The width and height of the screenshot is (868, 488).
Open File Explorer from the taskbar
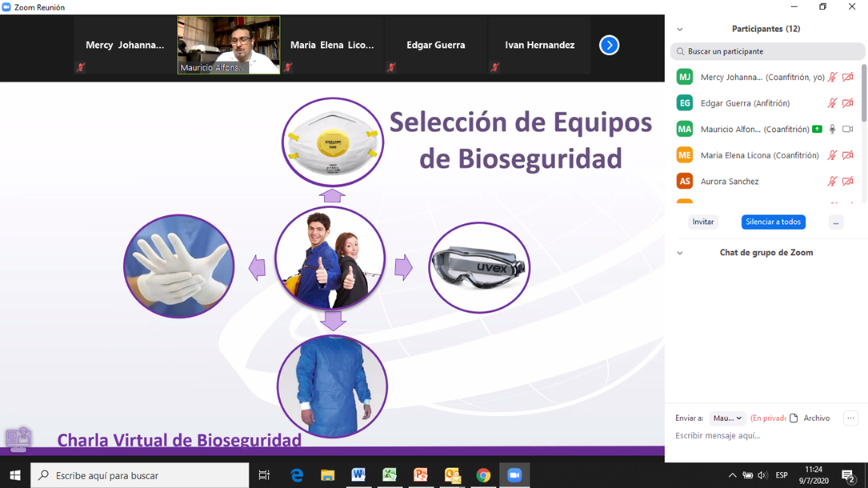tap(328, 475)
